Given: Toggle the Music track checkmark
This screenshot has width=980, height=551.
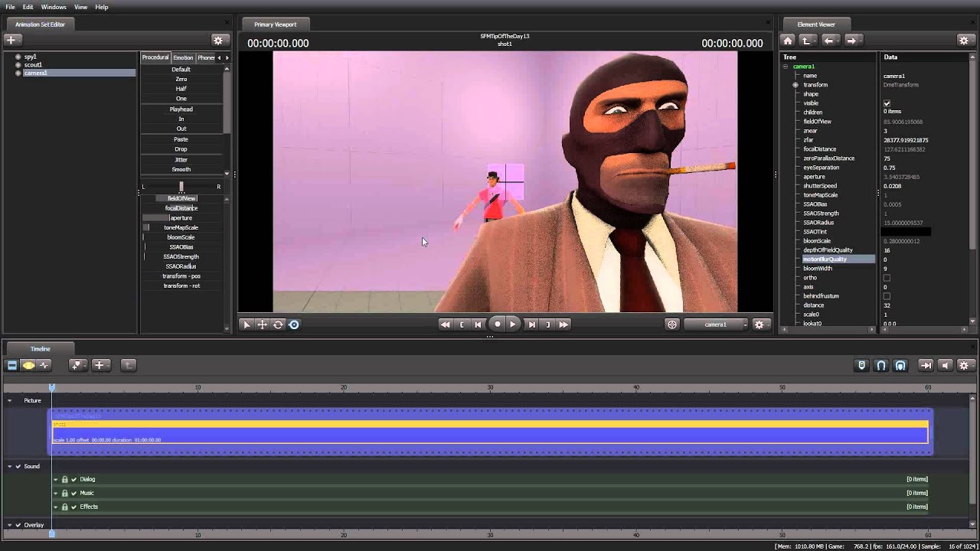Looking at the screenshot, I should click(x=74, y=493).
